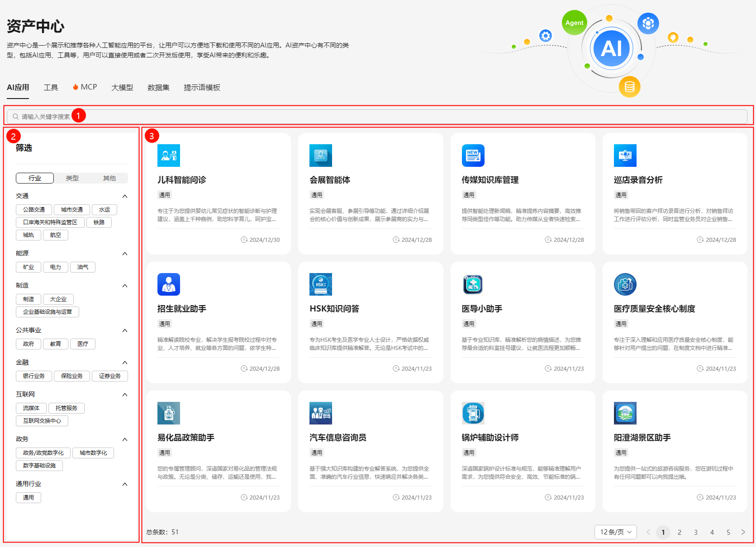Open the 会展智能体 app icon
The width and height of the screenshot is (756, 547).
[320, 156]
